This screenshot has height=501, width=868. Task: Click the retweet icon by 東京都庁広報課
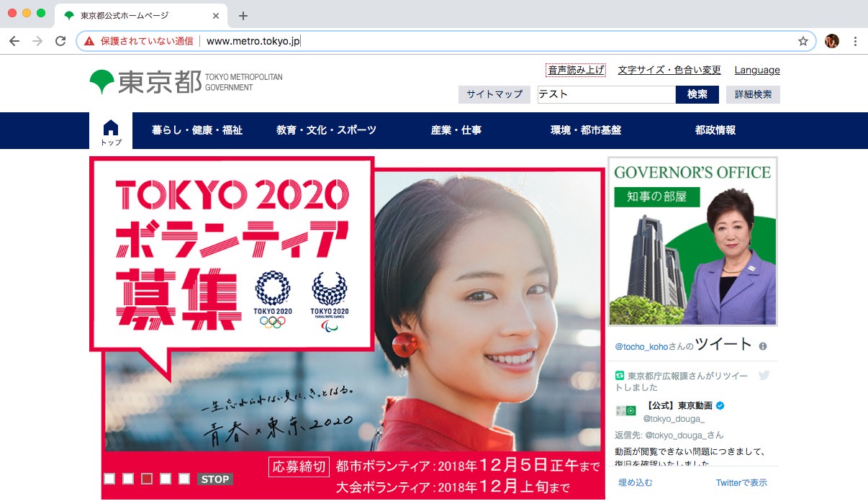(620, 376)
